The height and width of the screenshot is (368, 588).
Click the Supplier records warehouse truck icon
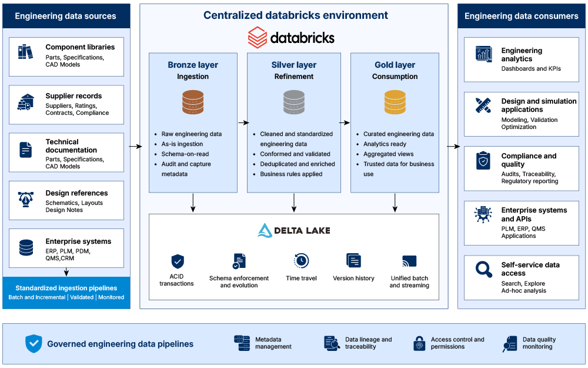[x=25, y=102]
